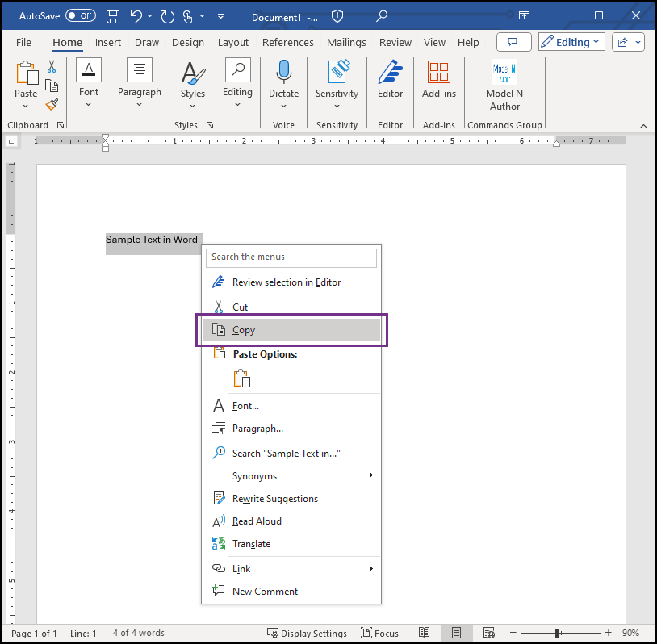Choose Translate in the context menu
The height and width of the screenshot is (644, 657).
[x=291, y=544]
